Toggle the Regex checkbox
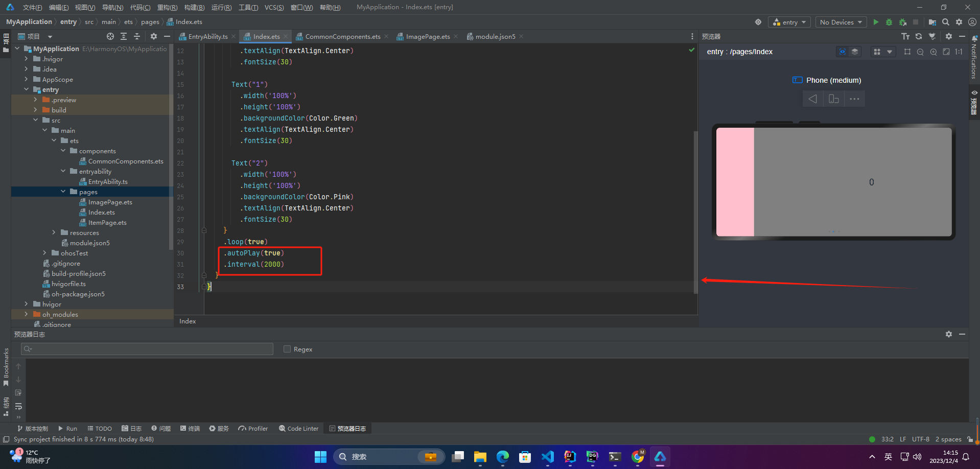980x469 pixels. 287,349
